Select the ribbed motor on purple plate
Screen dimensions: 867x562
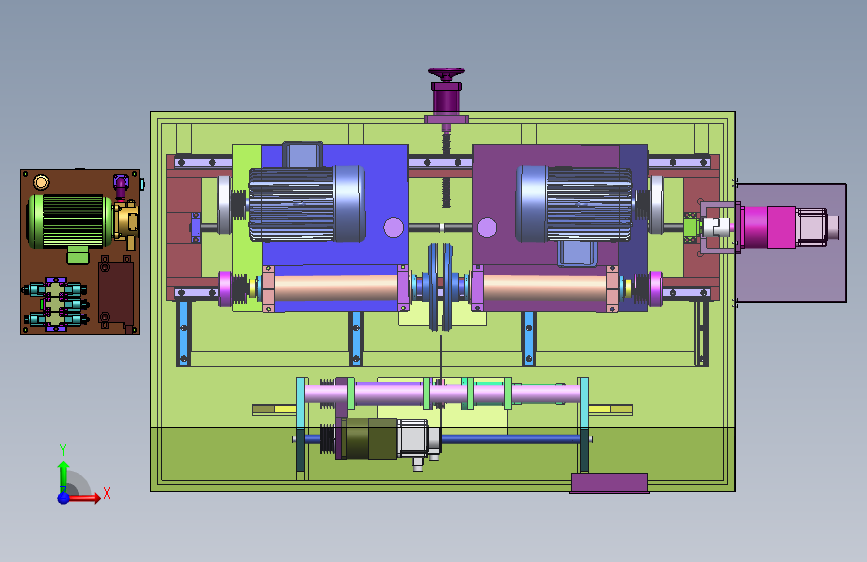coord(574,204)
